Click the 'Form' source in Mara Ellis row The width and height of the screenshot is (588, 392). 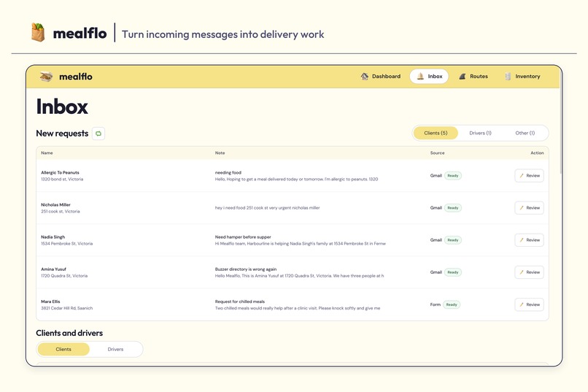436,304
